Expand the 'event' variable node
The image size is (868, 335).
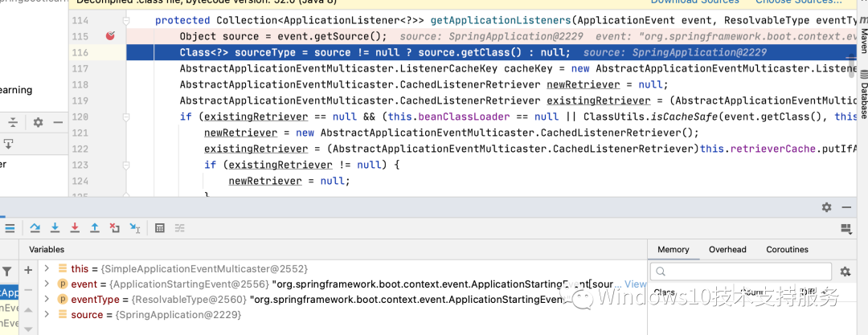coord(47,284)
